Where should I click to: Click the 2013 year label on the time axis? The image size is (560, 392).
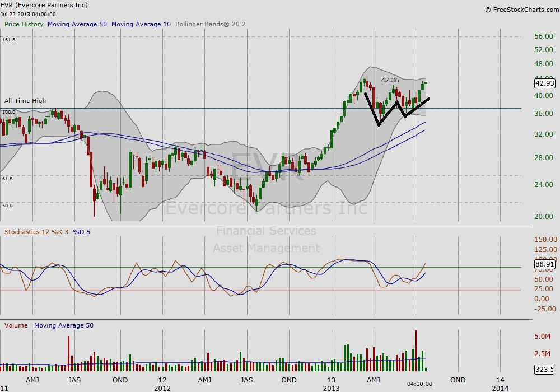click(x=331, y=388)
